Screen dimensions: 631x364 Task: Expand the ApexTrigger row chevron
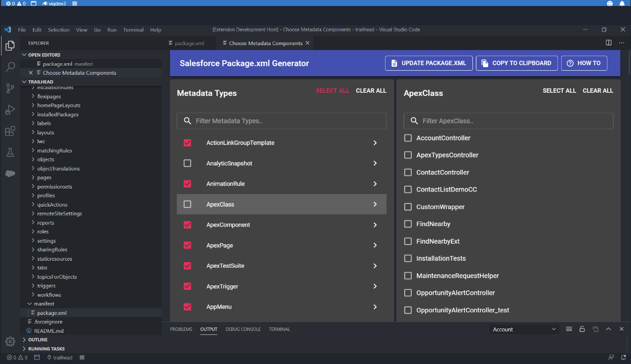coord(375,286)
